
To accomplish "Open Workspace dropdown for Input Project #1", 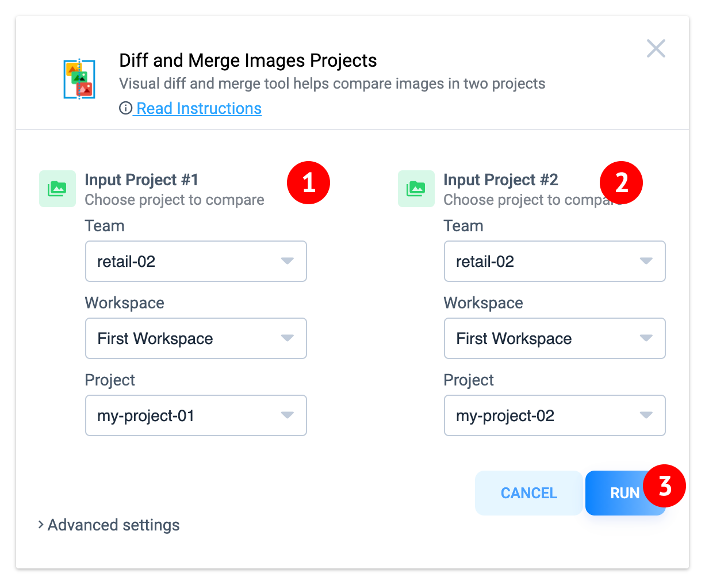I will tap(196, 338).
